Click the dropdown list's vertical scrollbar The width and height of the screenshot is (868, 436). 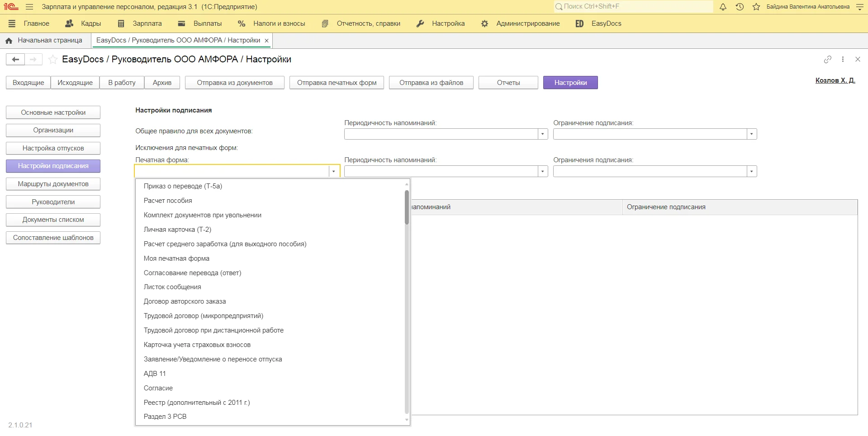[407, 208]
